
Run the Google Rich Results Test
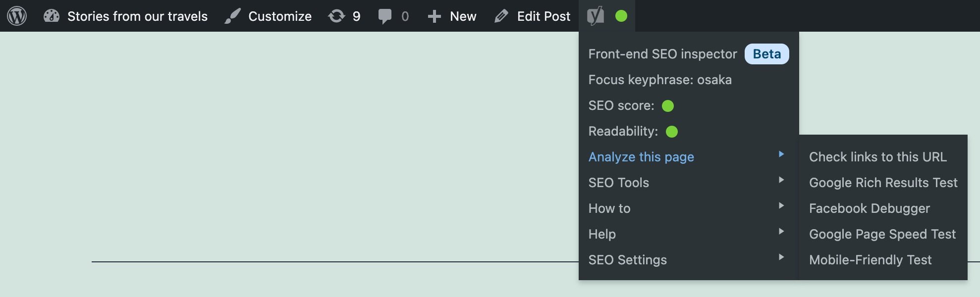pos(883,182)
